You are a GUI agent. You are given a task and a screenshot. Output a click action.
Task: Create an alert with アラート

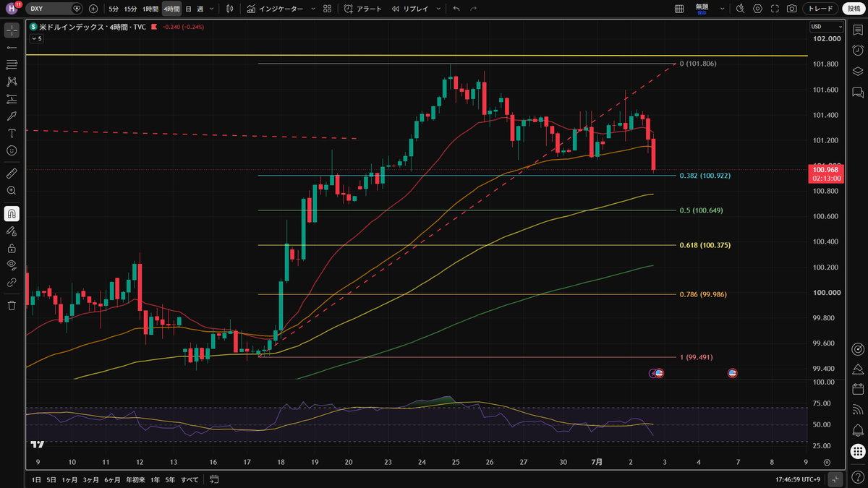[x=363, y=9]
